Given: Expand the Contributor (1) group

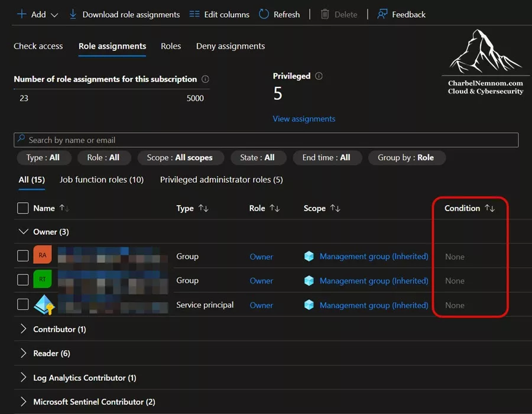Looking at the screenshot, I should click(x=23, y=329).
